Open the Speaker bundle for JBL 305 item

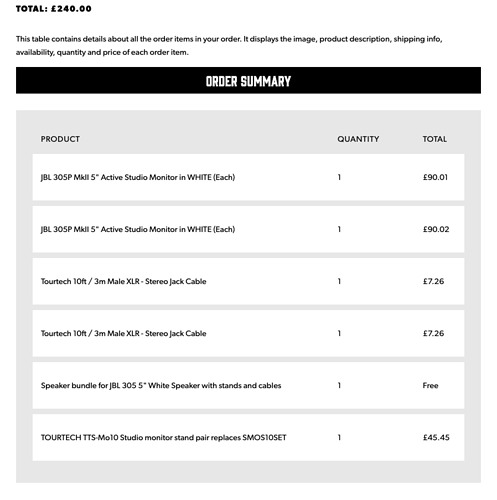click(x=161, y=385)
